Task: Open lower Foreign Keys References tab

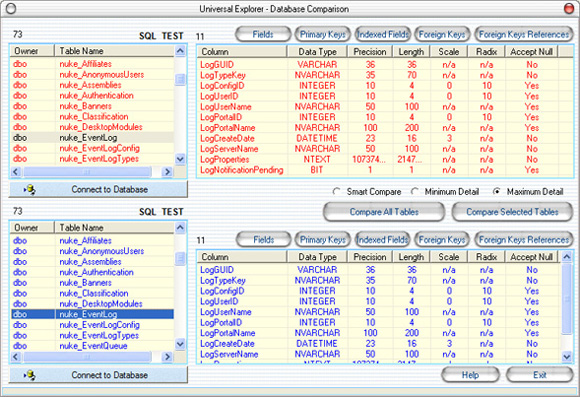Action: (x=524, y=240)
